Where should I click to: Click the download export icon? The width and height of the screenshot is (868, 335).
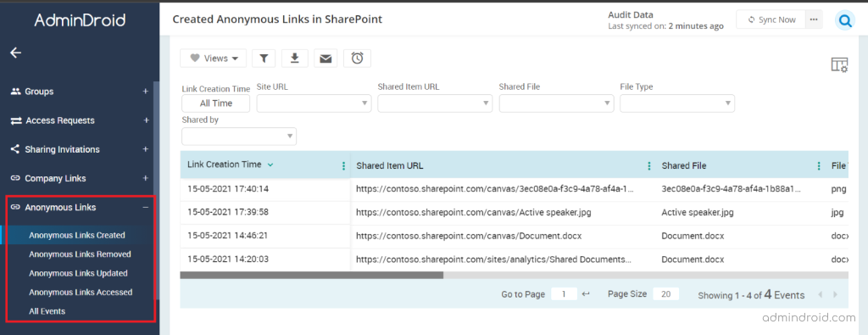(x=295, y=59)
